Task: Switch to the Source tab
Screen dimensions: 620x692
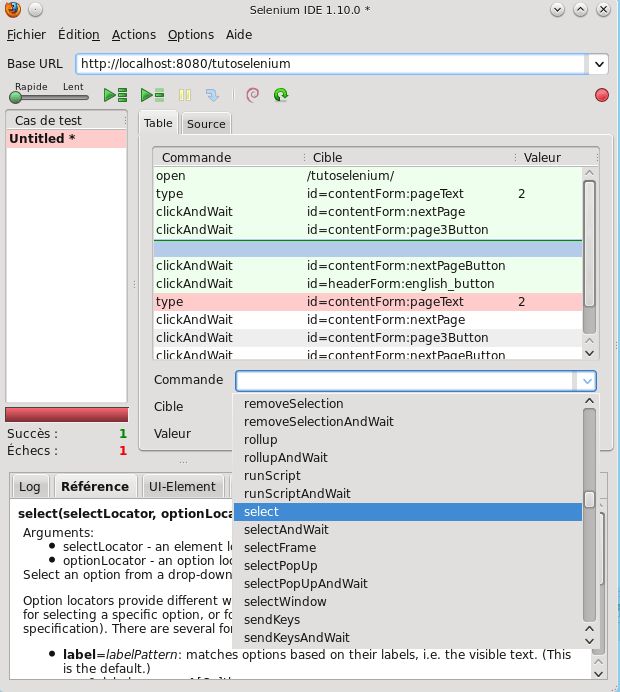Action: pyautogui.click(x=206, y=124)
